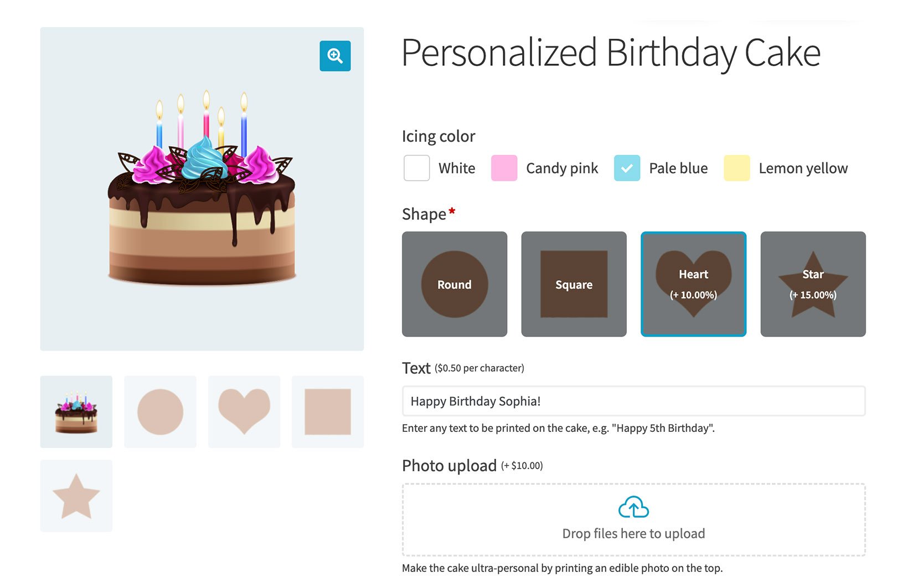908x588 pixels.
Task: Choose the Heart cake shape option
Action: pos(693,284)
